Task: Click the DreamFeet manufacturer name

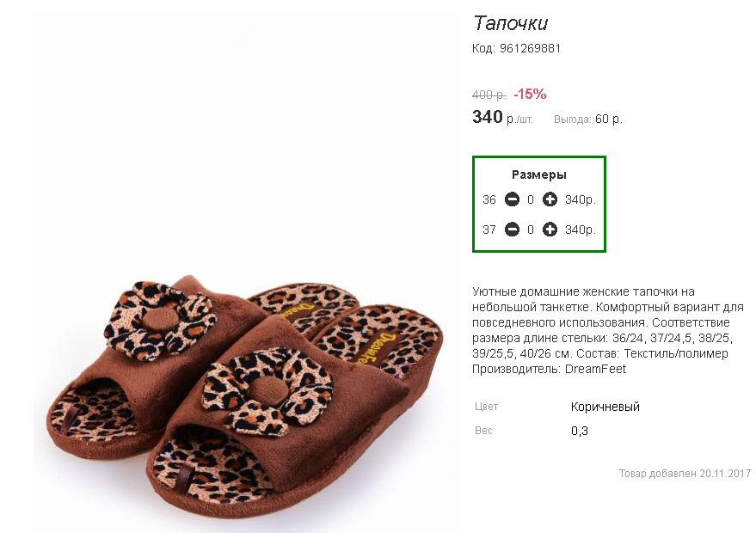Action: click(x=595, y=369)
